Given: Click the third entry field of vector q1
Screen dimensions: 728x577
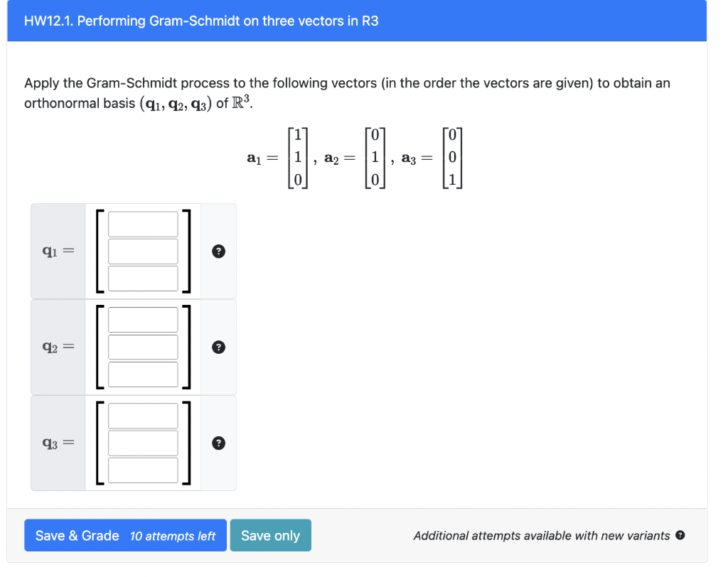Looking at the screenshot, I should coord(143,277).
